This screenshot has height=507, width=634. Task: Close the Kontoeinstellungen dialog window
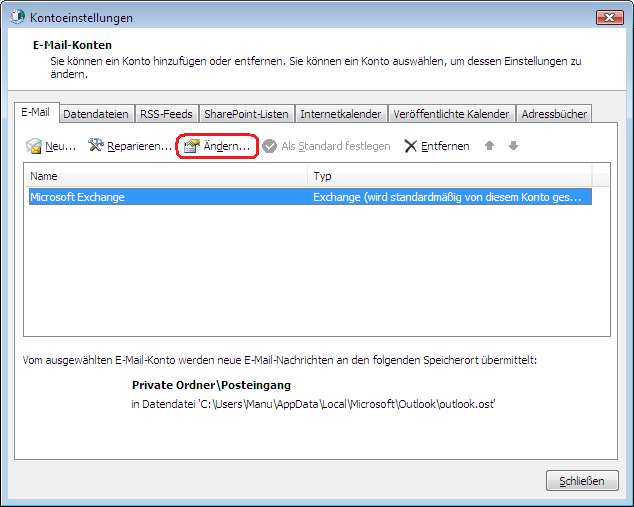(x=610, y=18)
